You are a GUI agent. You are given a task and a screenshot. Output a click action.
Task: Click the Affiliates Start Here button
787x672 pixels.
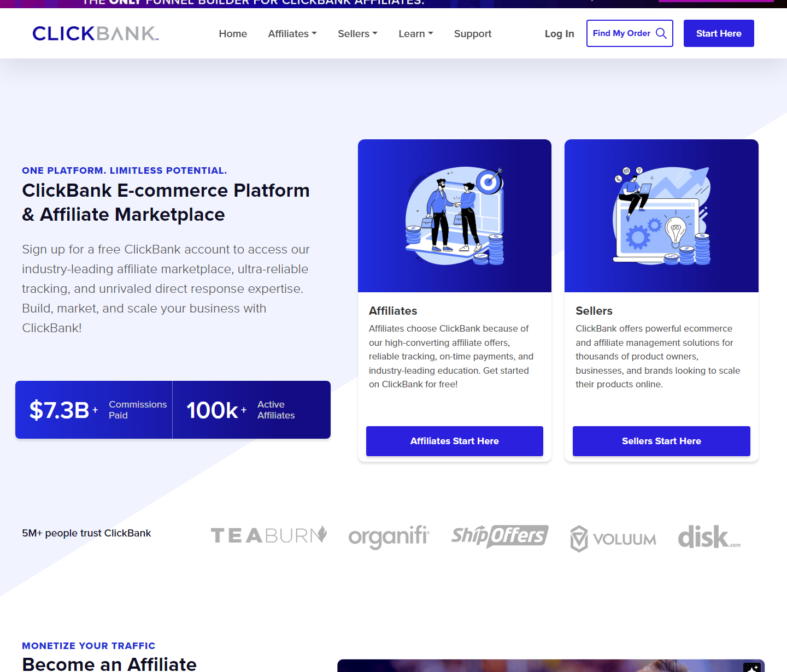click(455, 441)
